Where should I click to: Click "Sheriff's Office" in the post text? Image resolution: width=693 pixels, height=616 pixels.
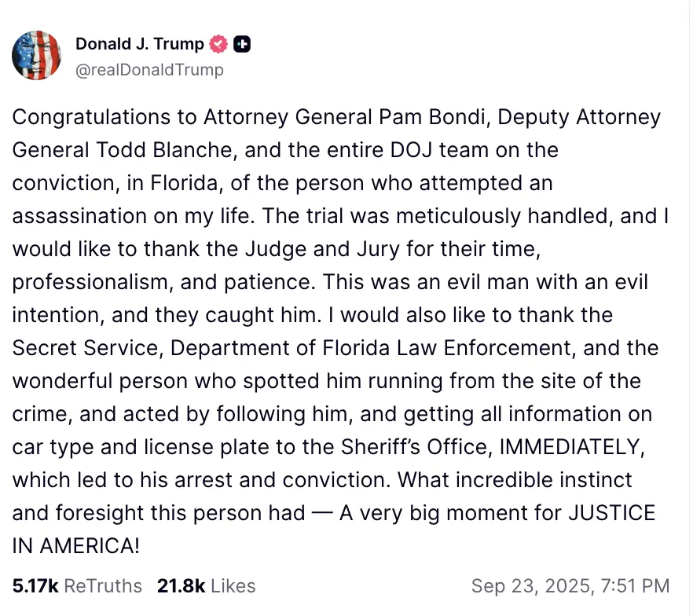423,447
